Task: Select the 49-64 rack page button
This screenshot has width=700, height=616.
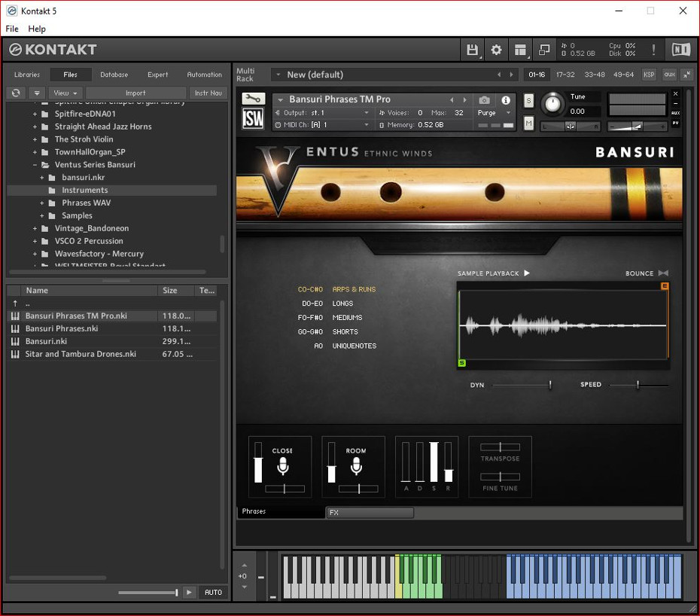Action: tap(624, 75)
